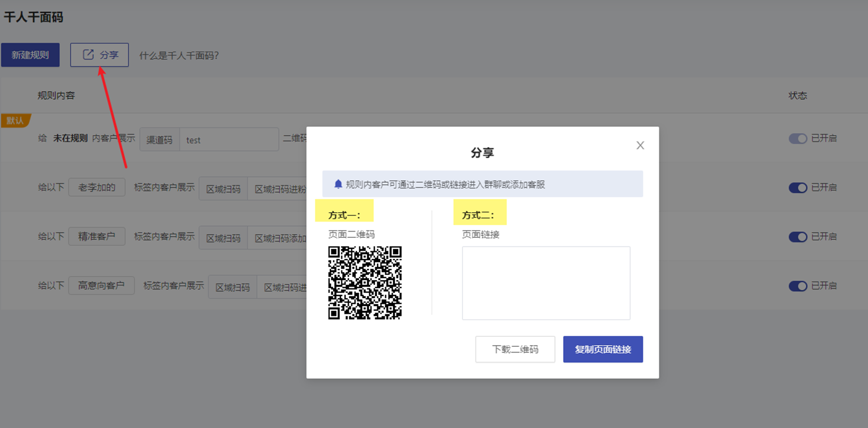
Task: Click the 下载二维码 button
Action: pyautogui.click(x=515, y=349)
